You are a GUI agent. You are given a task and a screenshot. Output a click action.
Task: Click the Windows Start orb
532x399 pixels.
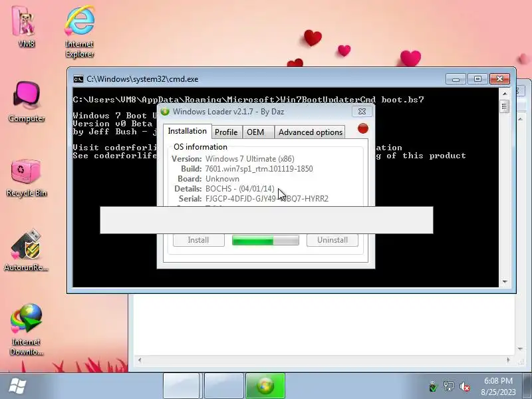click(x=17, y=386)
